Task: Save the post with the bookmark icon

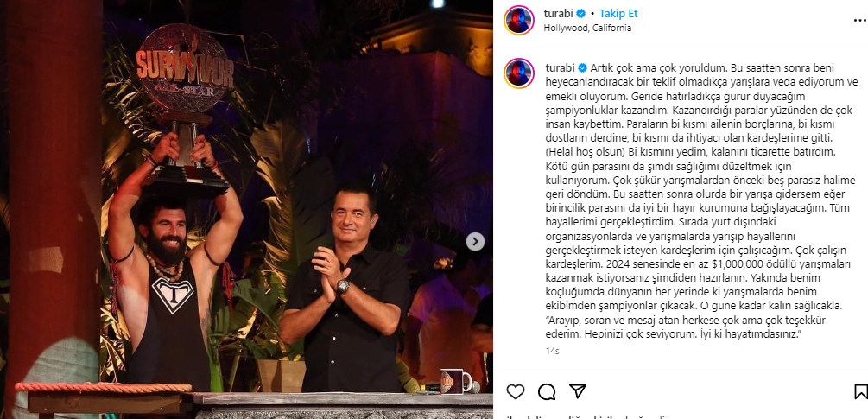Action: 861,392
